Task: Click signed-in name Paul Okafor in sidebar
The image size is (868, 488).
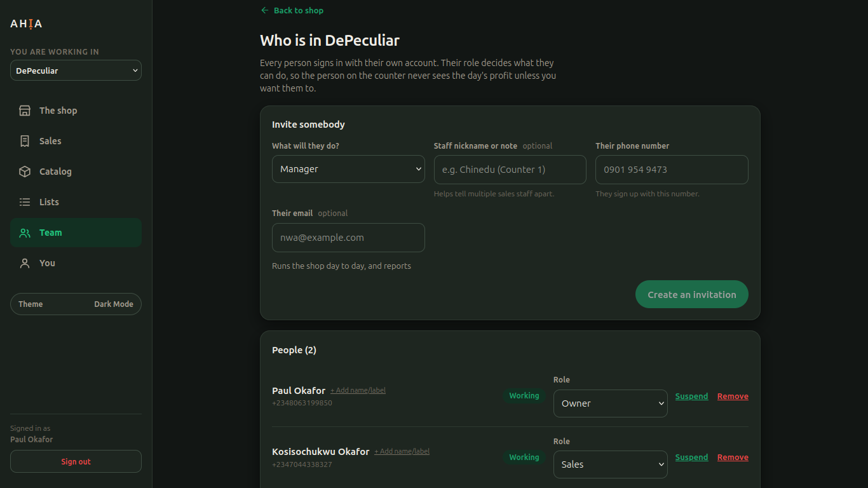Action: pos(32,439)
